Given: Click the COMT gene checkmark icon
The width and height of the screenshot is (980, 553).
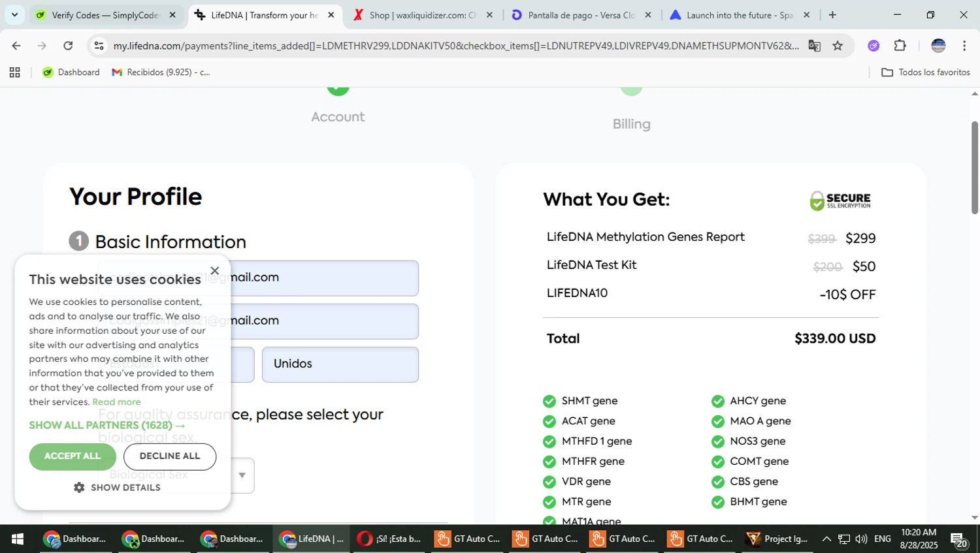Looking at the screenshot, I should point(718,462).
